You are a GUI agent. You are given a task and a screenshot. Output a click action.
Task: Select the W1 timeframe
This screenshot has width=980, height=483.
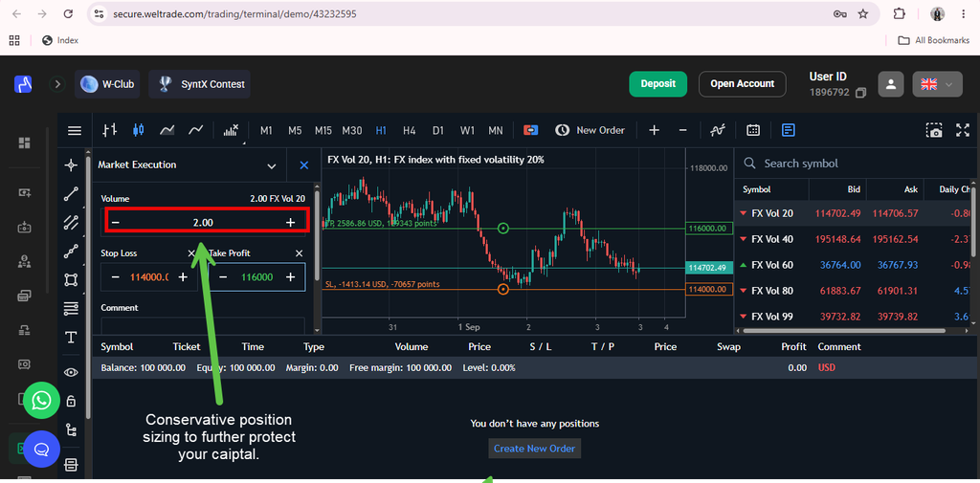[x=467, y=131]
